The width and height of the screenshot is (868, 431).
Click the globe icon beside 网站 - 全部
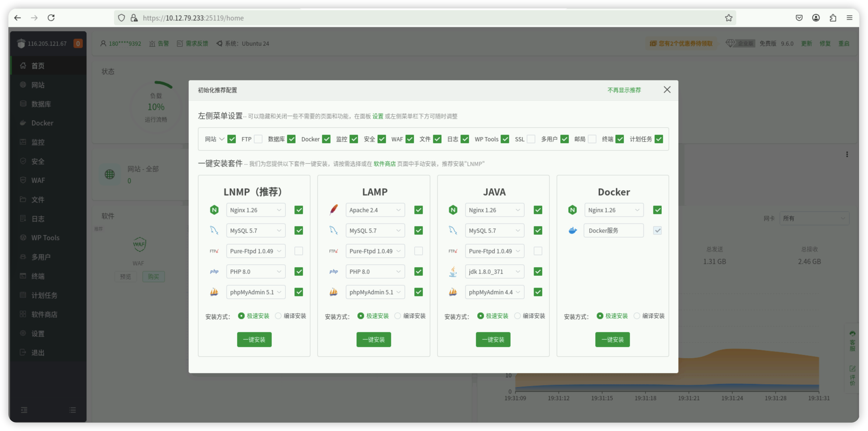[x=110, y=174]
